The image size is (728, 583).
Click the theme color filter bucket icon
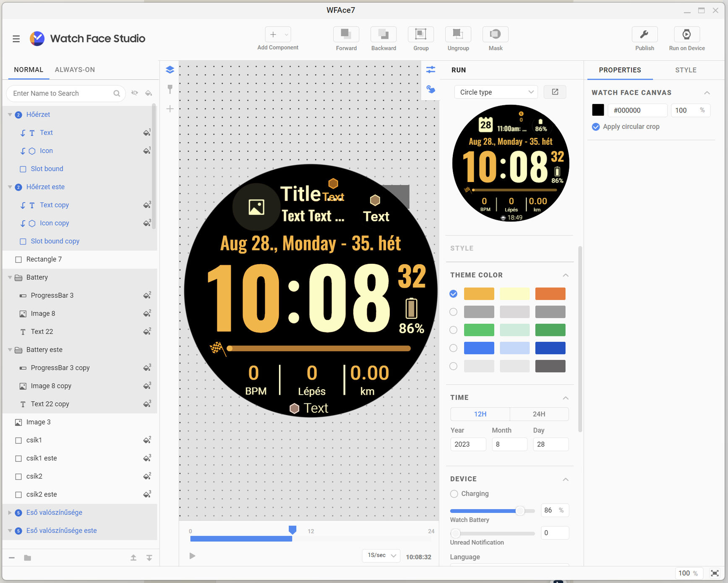149,93
